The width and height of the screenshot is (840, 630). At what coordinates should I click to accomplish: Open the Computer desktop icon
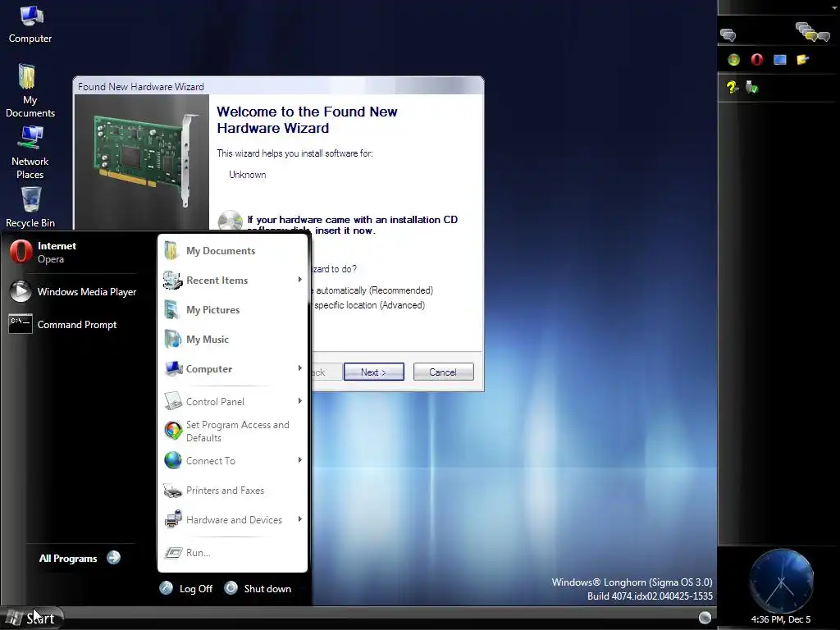pos(30,25)
